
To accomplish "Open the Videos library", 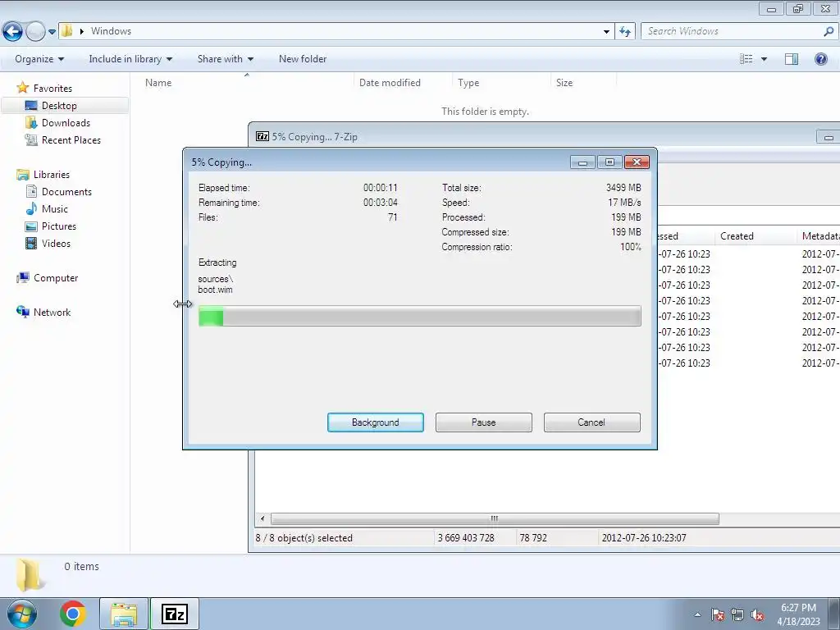I will click(56, 243).
